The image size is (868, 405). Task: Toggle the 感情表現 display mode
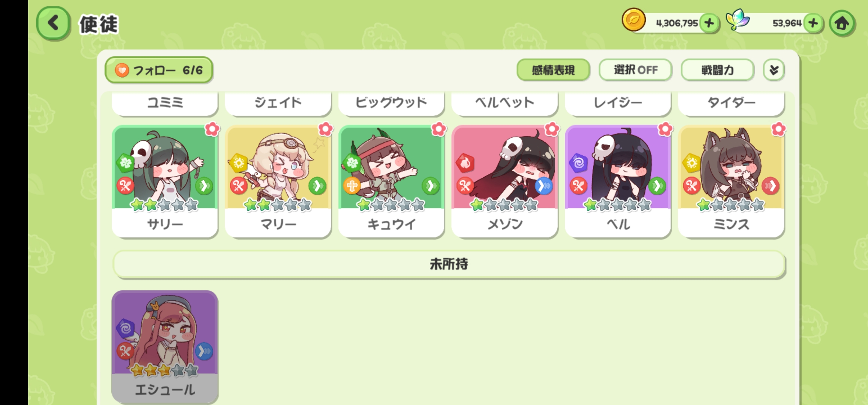(x=553, y=70)
